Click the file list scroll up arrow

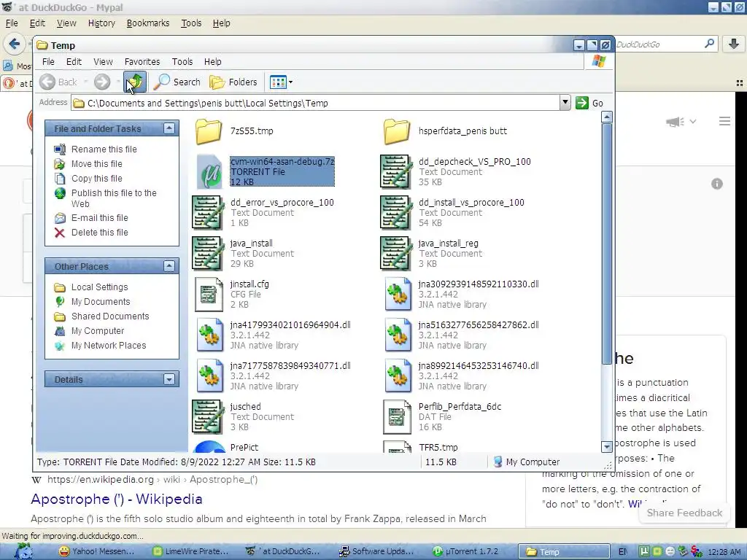(606, 117)
